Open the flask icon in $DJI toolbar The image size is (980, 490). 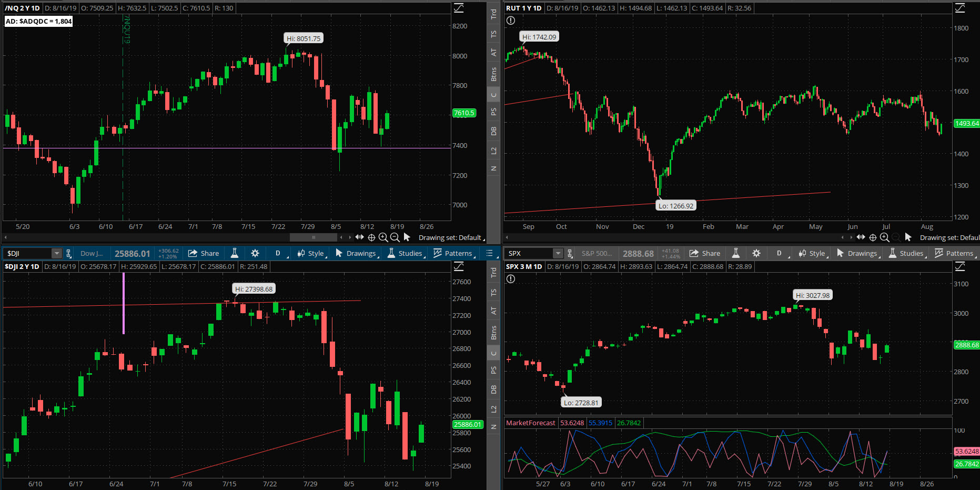(x=235, y=253)
